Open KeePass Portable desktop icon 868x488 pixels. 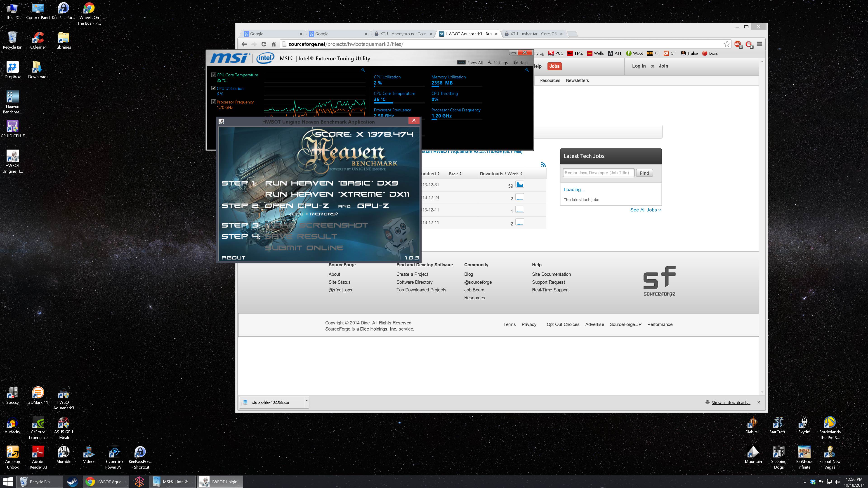[63, 10]
